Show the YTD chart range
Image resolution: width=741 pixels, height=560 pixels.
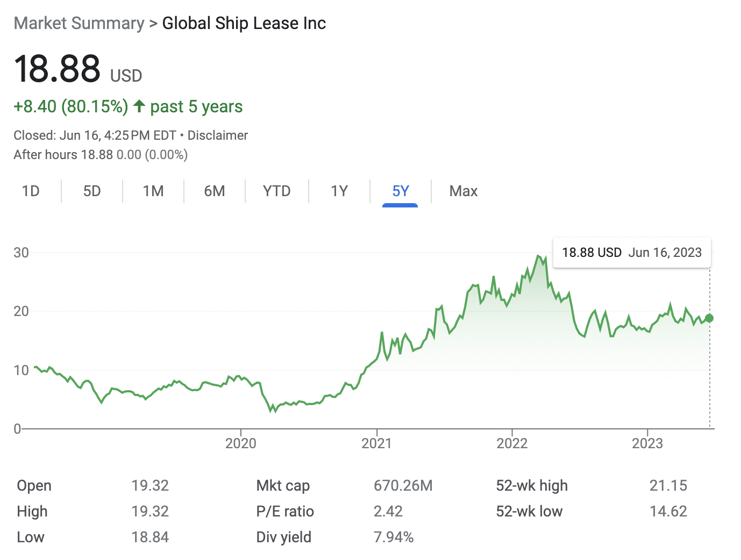[x=277, y=191]
